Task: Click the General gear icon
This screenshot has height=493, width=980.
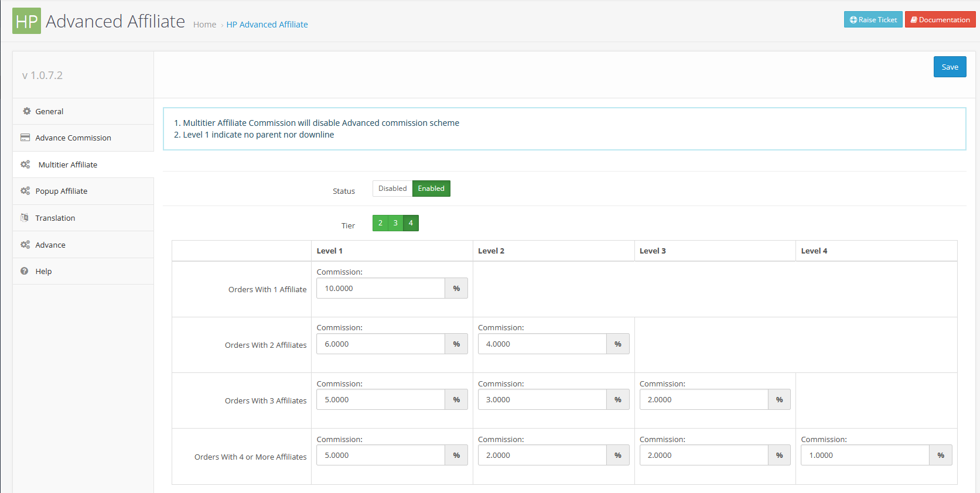Action: [26, 111]
